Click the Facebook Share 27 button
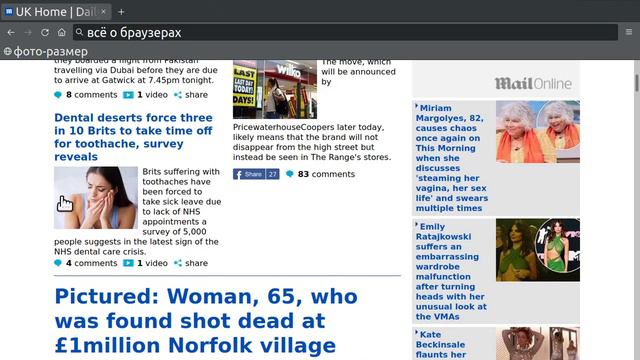Image resolution: width=640 pixels, height=360 pixels. click(x=256, y=174)
